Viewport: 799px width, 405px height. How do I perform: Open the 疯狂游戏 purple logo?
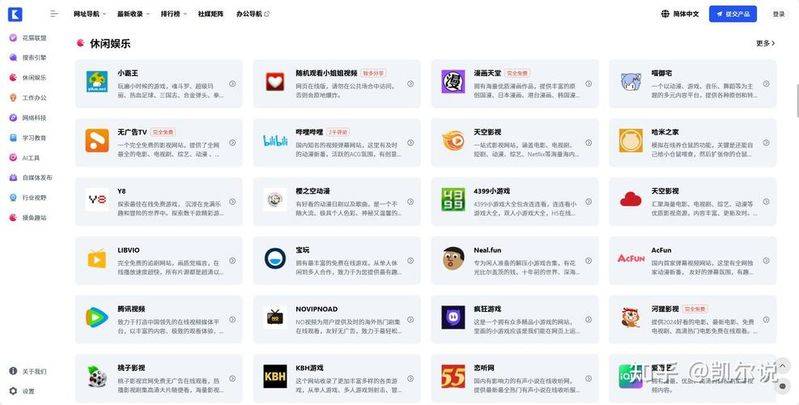[453, 317]
